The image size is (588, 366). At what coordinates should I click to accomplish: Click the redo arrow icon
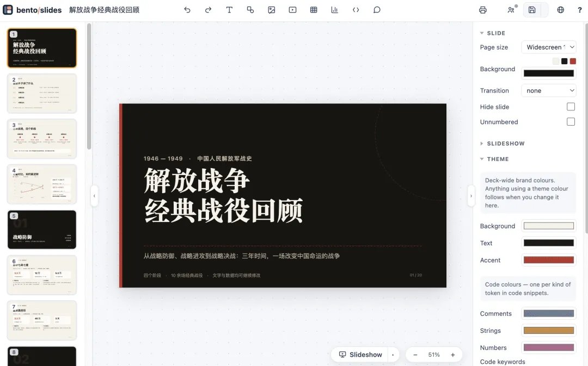point(208,10)
